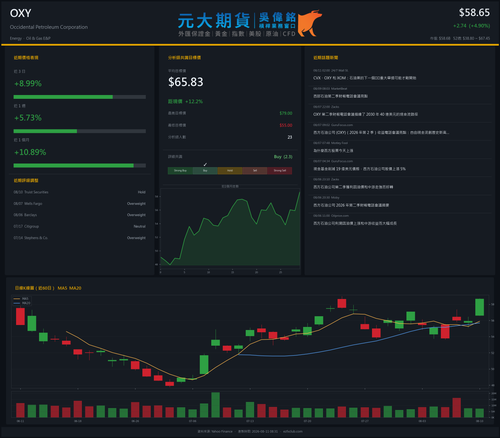Screen dimensions: 500x438
Task: Open the Motley Fool news headline
Action: point(333,151)
